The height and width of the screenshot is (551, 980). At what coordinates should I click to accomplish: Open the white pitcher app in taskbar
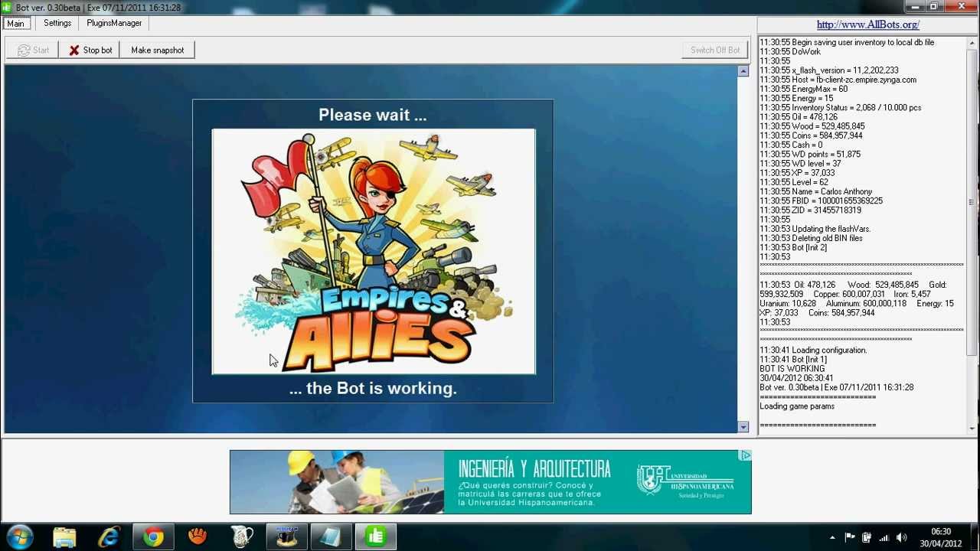[242, 536]
